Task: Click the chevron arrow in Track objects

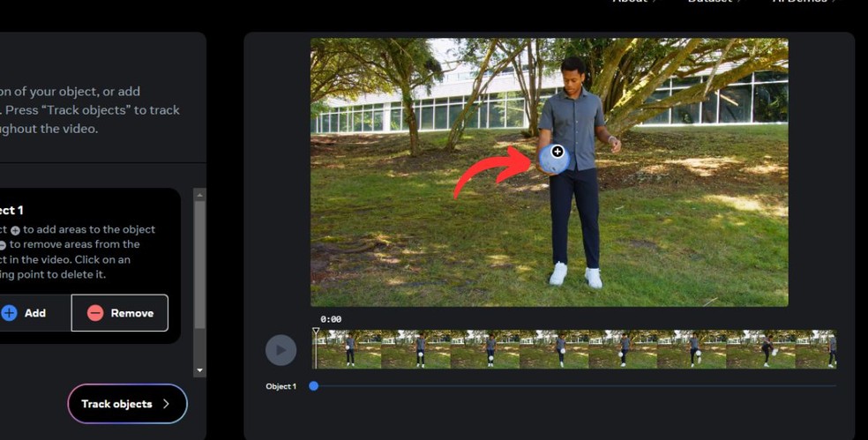Action: [166, 404]
